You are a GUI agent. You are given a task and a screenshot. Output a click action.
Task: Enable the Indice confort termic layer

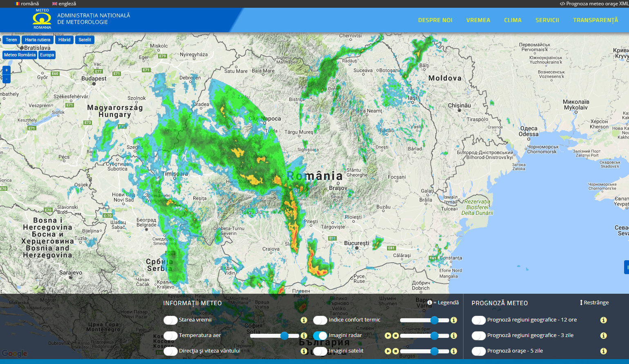coord(320,320)
